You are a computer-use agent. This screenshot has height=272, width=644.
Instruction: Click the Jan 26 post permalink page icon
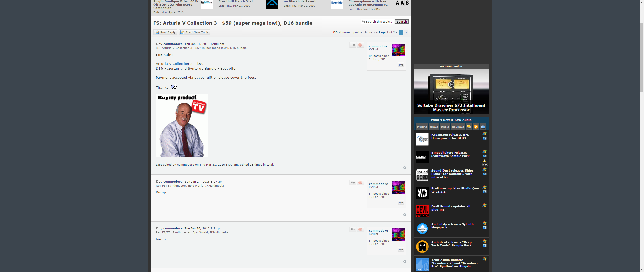pyautogui.click(x=157, y=228)
